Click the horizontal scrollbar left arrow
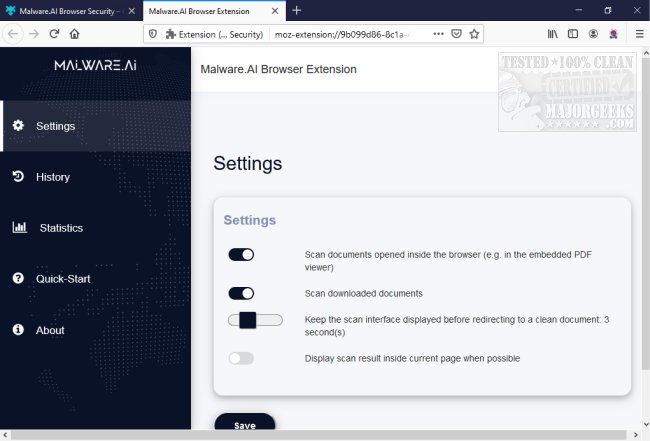This screenshot has width=650, height=441. (x=5, y=435)
